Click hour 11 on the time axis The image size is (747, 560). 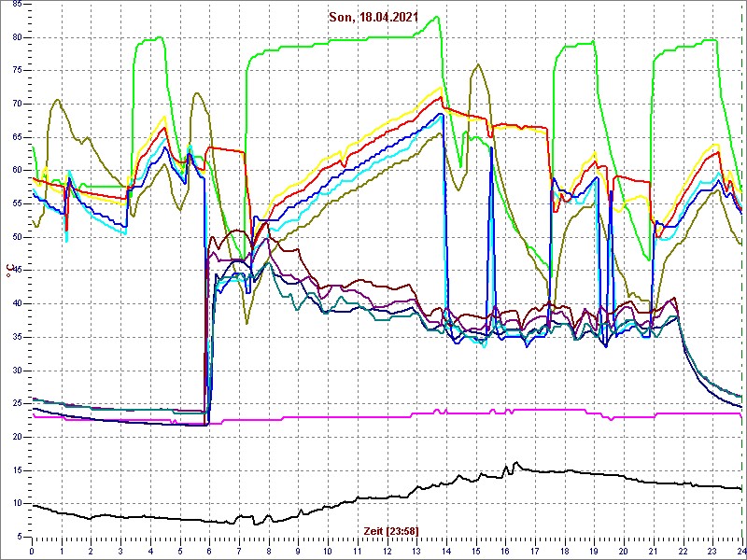(x=358, y=552)
